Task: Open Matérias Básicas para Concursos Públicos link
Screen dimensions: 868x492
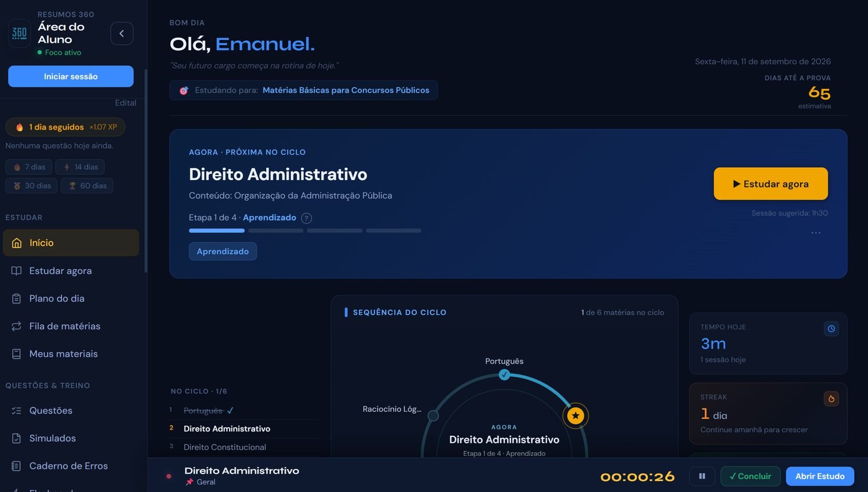Action: (345, 90)
